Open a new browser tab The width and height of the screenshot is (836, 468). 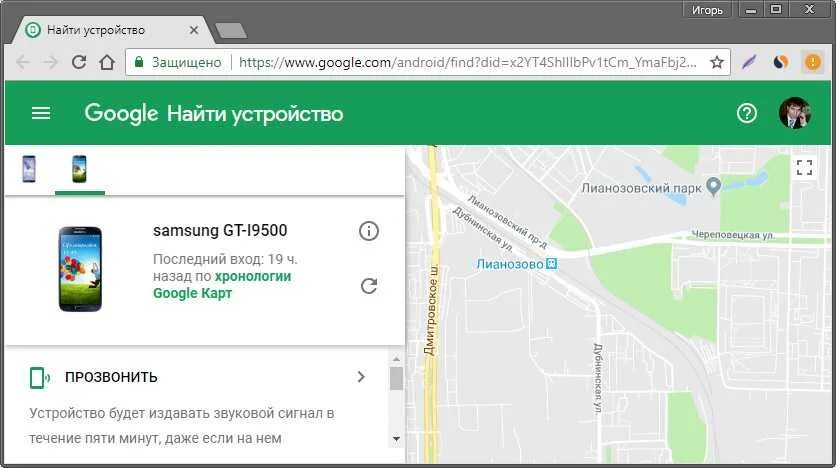230,30
